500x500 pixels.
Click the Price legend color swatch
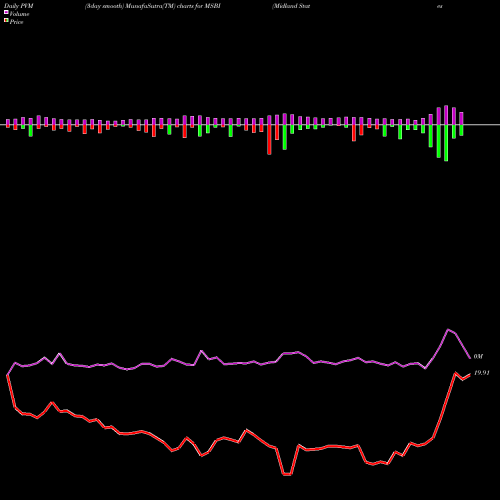pyautogui.click(x=6, y=20)
